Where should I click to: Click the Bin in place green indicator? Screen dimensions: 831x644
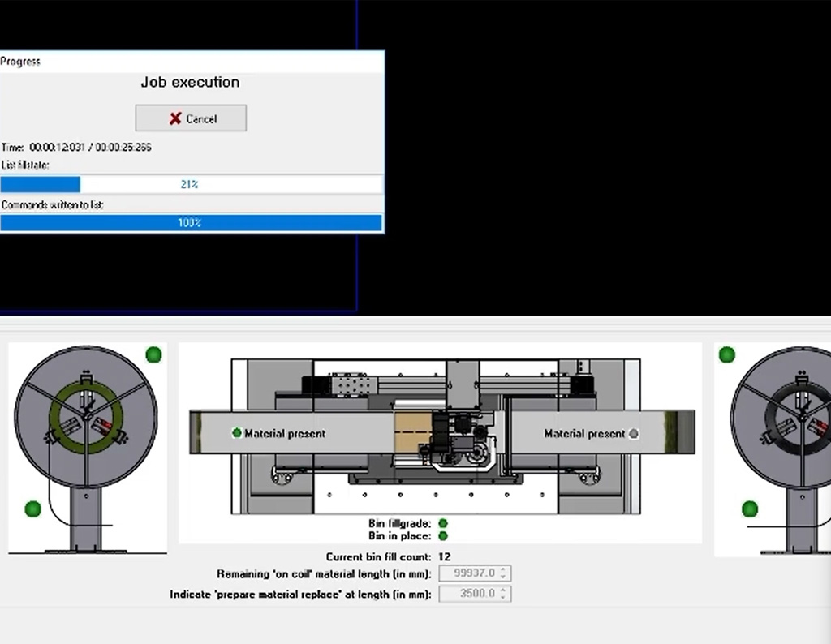(x=443, y=536)
